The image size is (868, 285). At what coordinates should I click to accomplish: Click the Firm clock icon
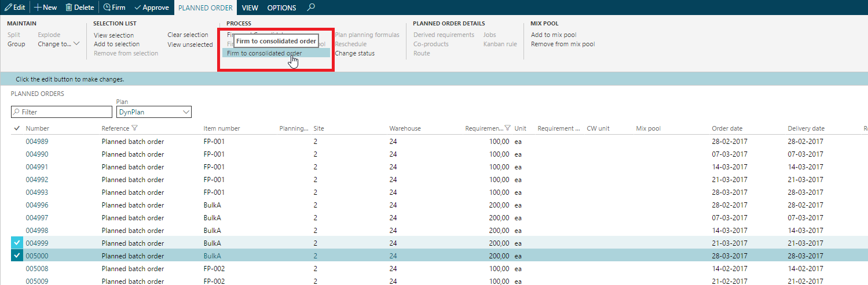107,8
